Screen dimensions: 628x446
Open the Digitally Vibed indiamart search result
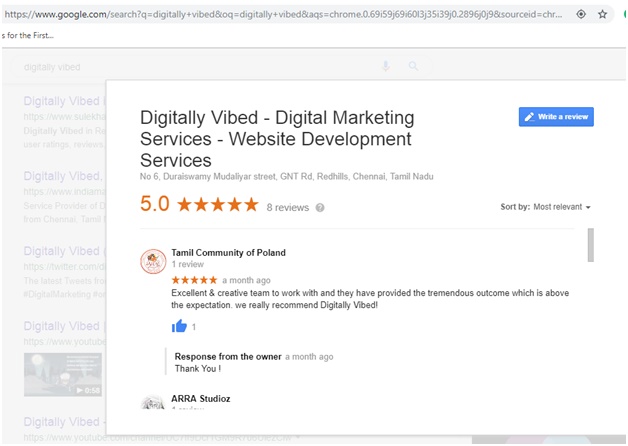(64, 176)
